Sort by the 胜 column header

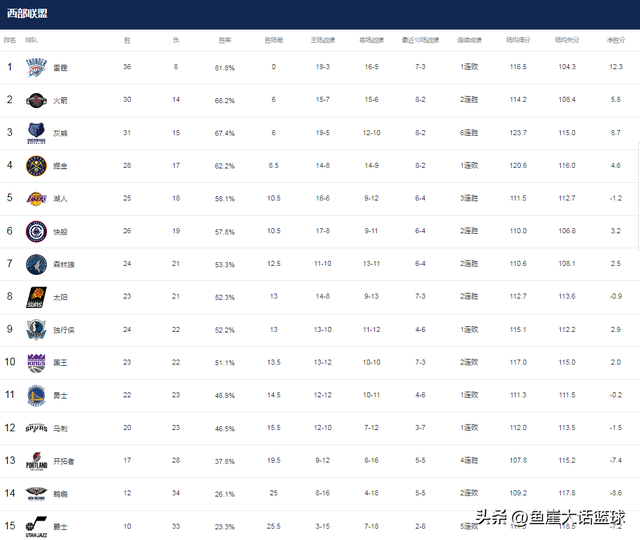pyautogui.click(x=127, y=40)
